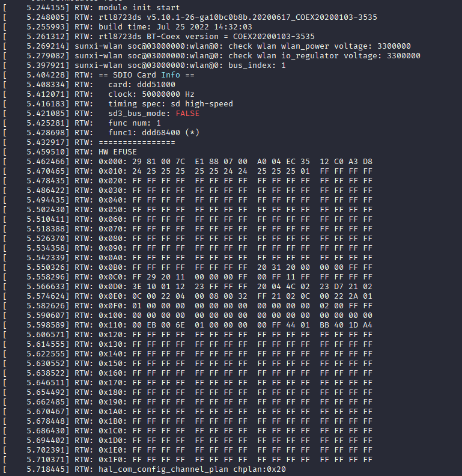Click the rtl8723ds v5.10.1 version string
This screenshot has height=476, width=462.
click(x=238, y=17)
